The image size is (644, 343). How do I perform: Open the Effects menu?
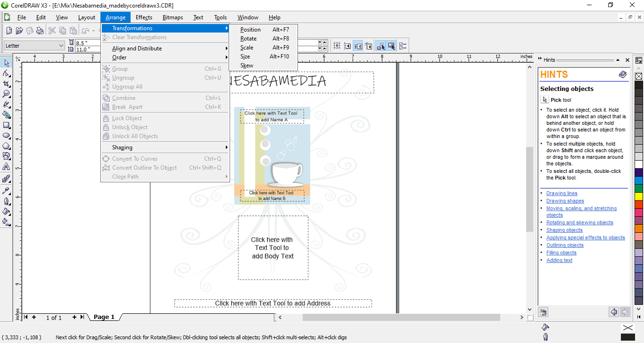click(x=144, y=17)
